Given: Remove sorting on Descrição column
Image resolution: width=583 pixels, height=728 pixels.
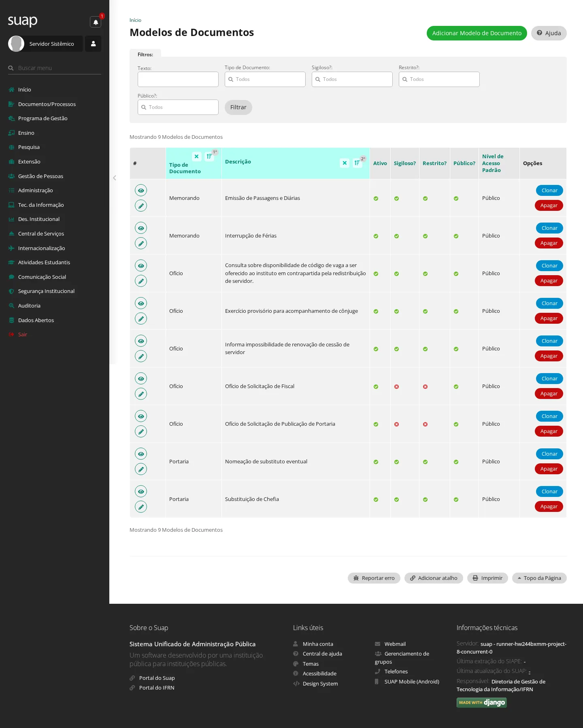Looking at the screenshot, I should pos(345,163).
